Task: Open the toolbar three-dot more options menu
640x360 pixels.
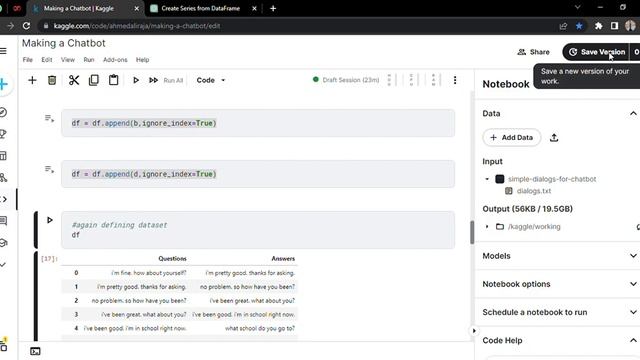Action: tap(455, 80)
